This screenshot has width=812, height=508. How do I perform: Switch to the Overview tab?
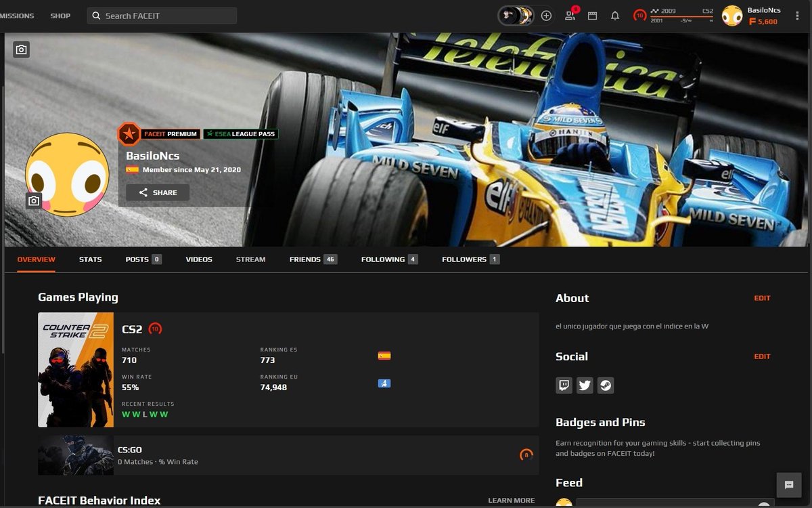coord(37,259)
